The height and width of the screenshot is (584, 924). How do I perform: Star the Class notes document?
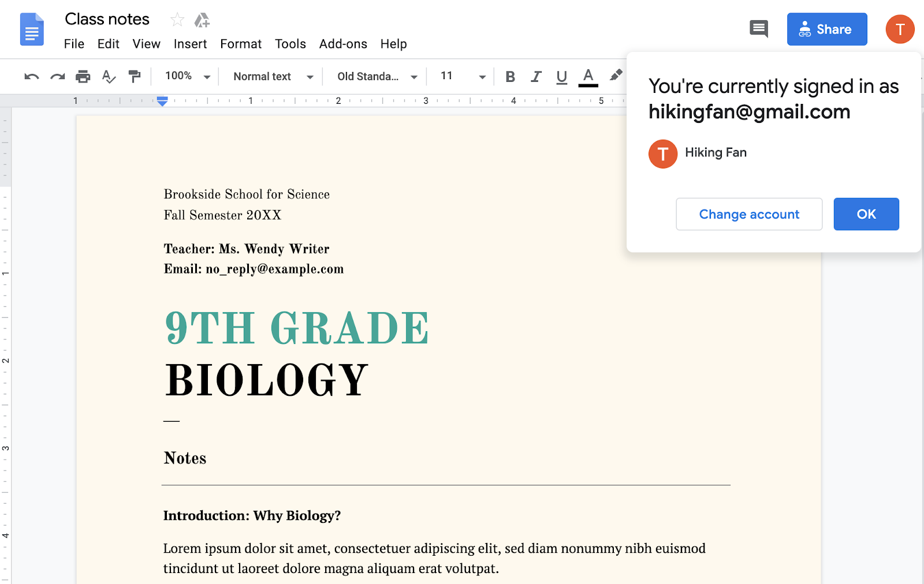click(x=177, y=19)
